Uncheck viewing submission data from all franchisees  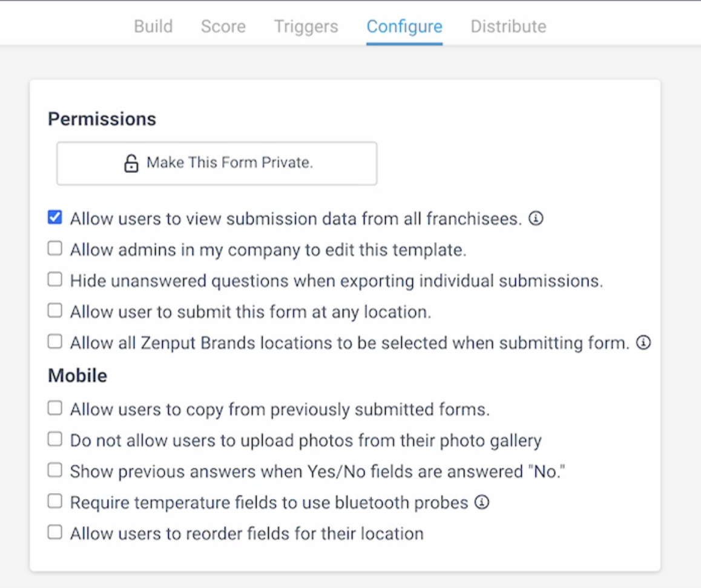[x=54, y=217]
